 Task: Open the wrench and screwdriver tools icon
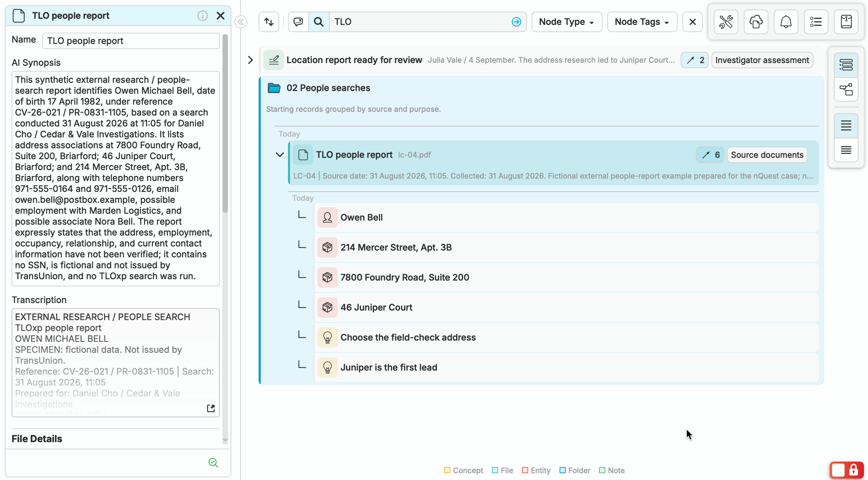tap(726, 22)
